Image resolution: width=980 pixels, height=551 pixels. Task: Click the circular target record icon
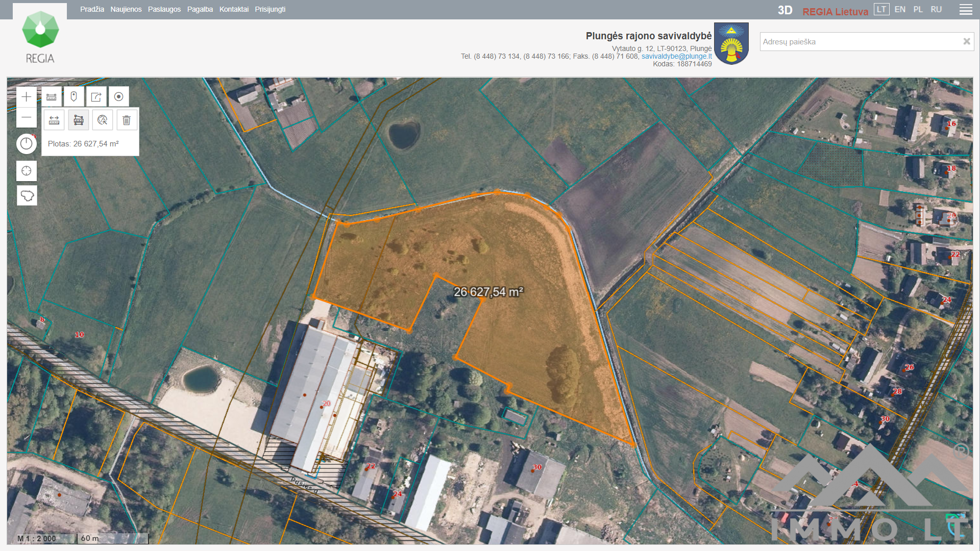(118, 97)
